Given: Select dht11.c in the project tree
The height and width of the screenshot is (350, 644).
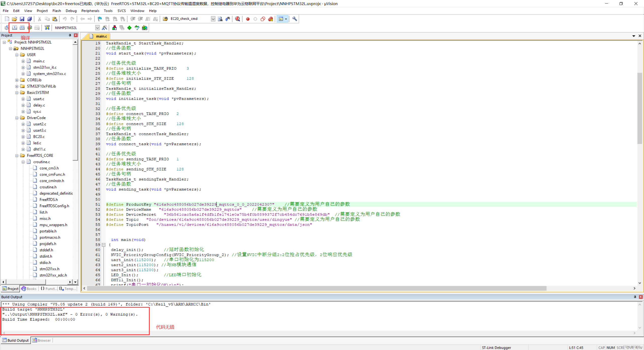Looking at the screenshot, I should point(39,149).
